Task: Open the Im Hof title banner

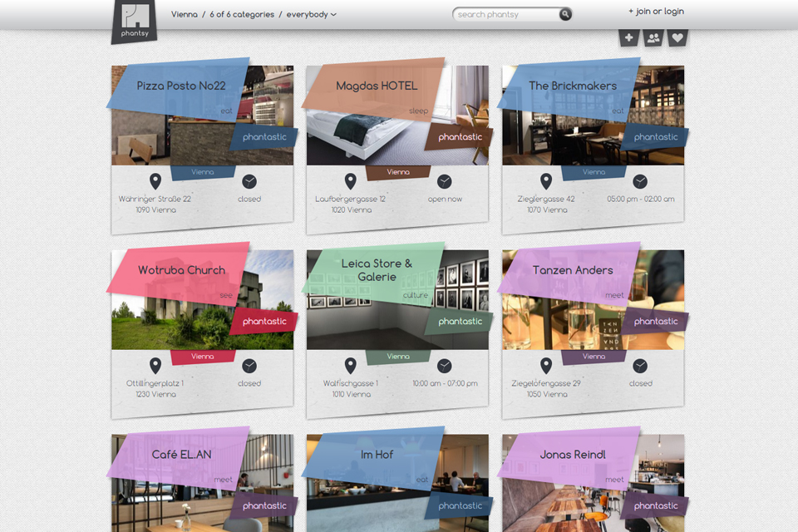Action: 373,458
